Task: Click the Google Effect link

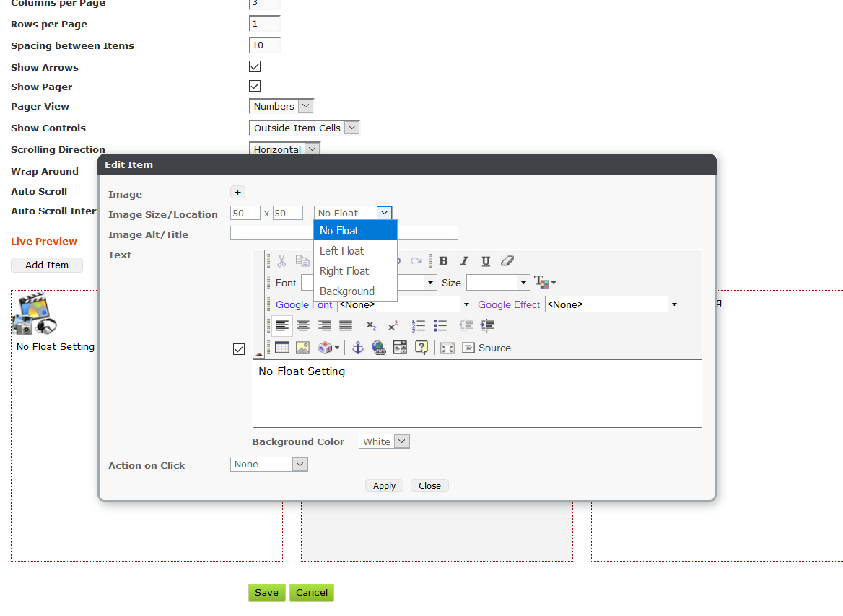Action: (509, 304)
